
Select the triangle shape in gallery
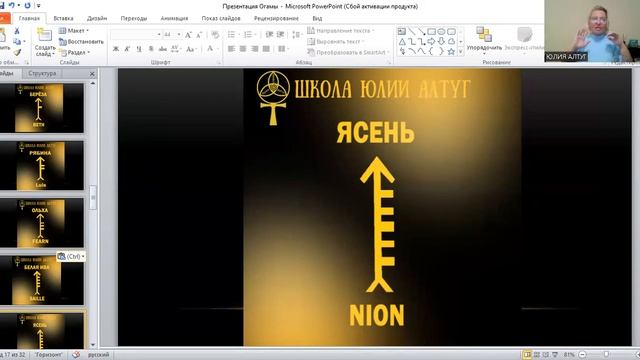coord(402,42)
